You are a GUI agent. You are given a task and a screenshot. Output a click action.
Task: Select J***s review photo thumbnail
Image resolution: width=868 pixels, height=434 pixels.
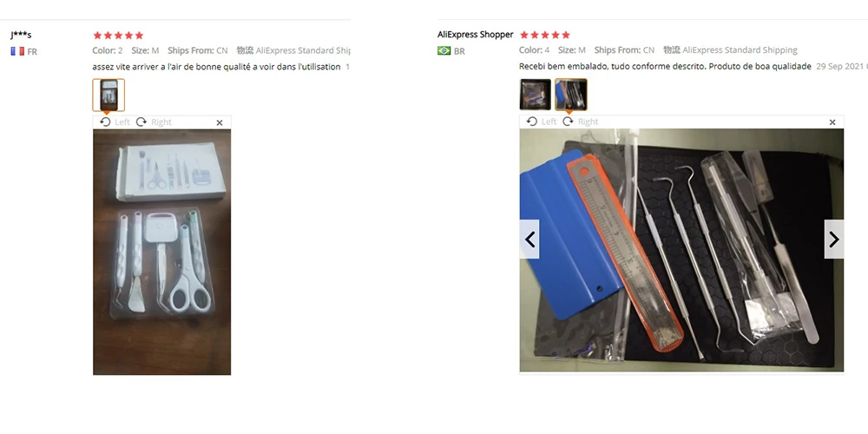click(108, 95)
